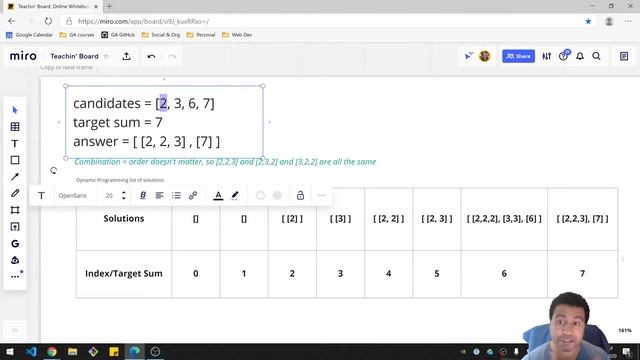Image resolution: width=640 pixels, height=360 pixels.
Task: Redo the last action
Action: coord(172,56)
